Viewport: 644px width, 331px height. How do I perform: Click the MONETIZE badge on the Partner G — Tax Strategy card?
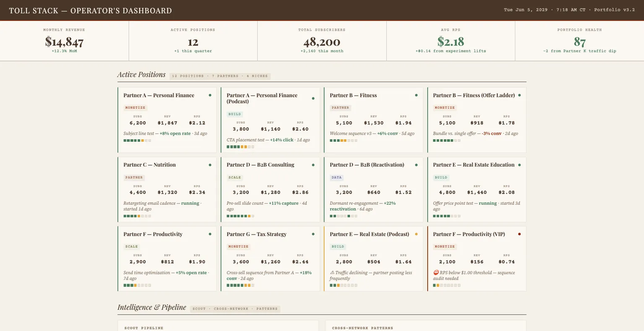(238, 247)
